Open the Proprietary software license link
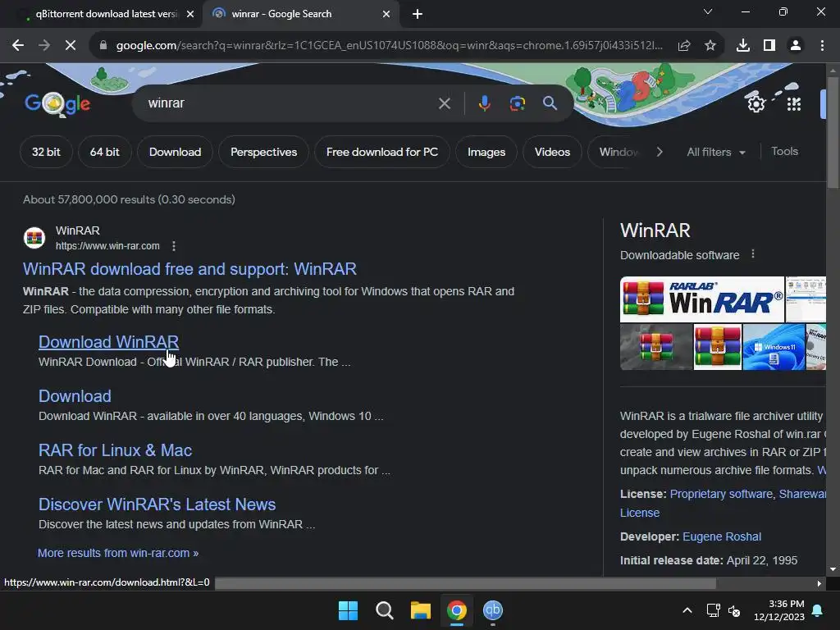 tap(721, 494)
